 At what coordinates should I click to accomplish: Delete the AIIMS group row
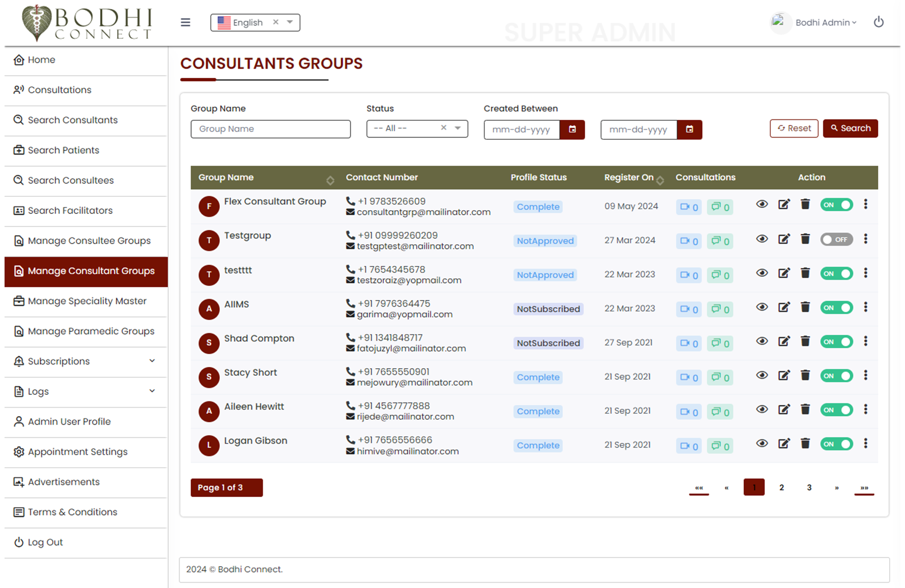point(805,307)
